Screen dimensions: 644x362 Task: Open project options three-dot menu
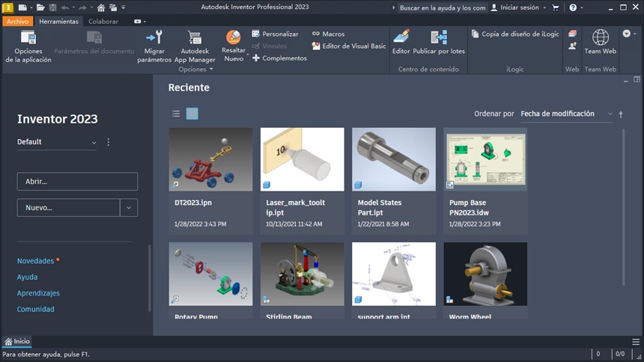(108, 142)
